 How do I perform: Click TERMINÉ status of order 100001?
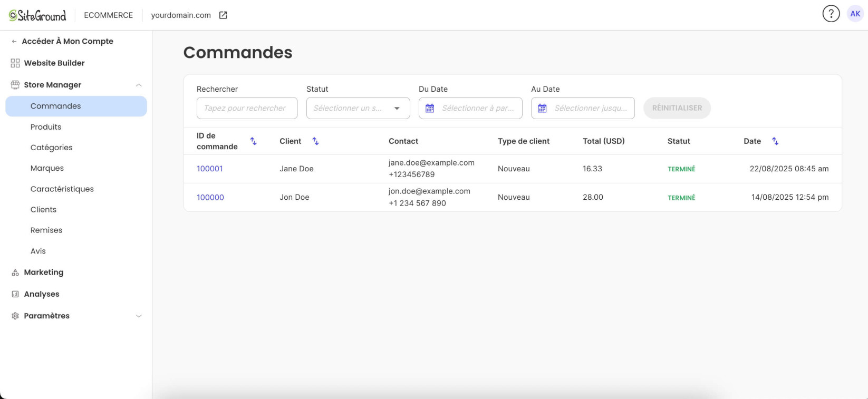[x=681, y=169]
